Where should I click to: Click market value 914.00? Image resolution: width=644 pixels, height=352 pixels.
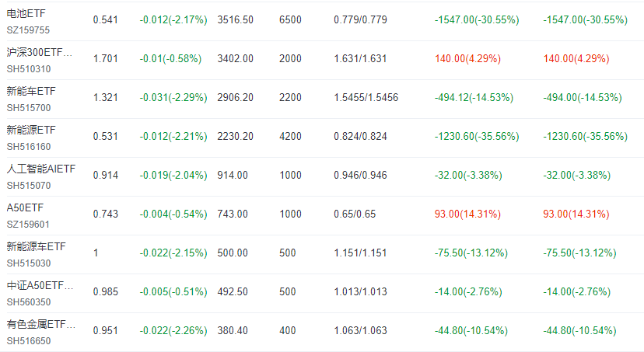(x=233, y=175)
